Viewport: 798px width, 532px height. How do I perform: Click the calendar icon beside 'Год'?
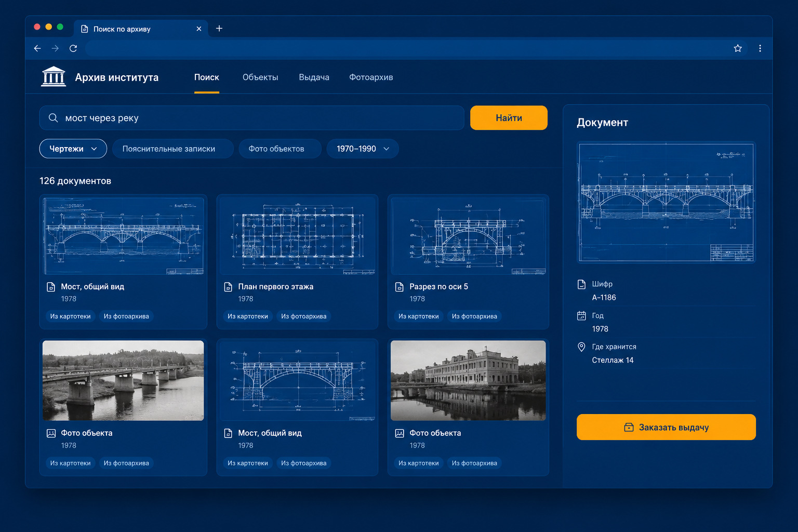pos(581,315)
